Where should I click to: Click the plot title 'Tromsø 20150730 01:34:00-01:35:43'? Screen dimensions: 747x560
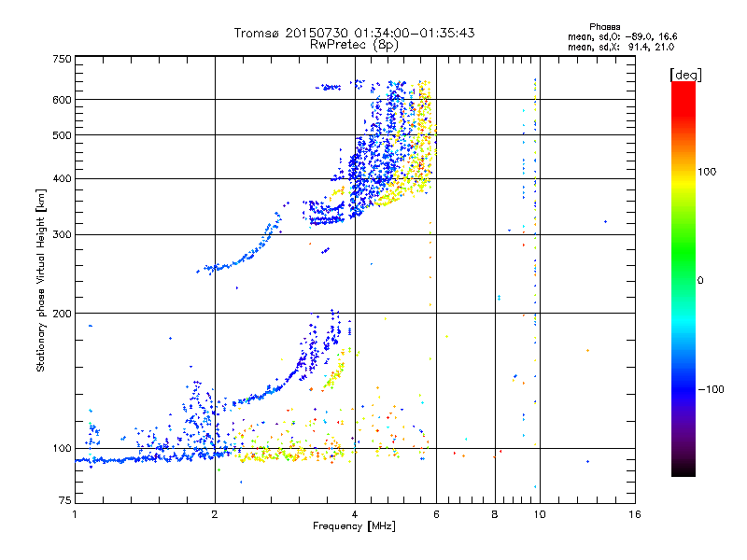[354, 33]
